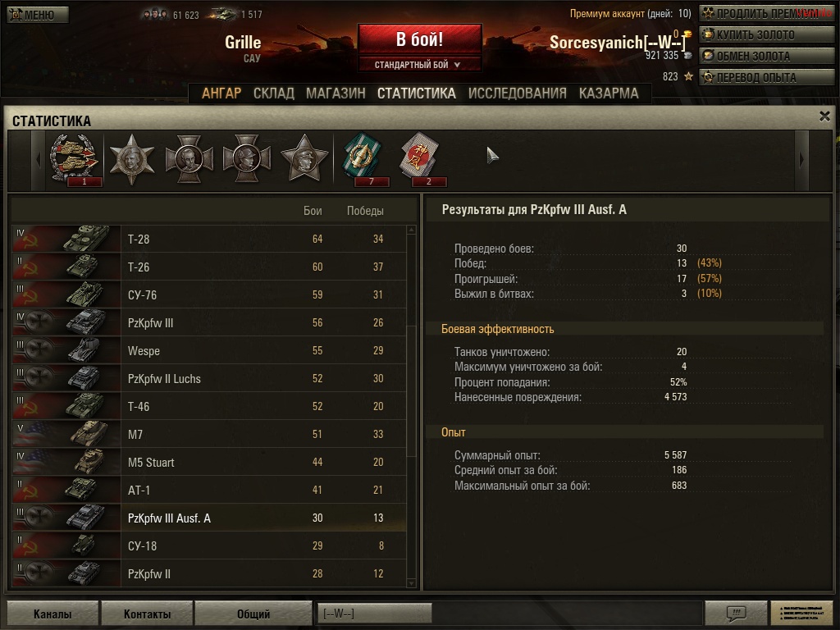This screenshot has width=840, height=630.
Task: Click the chat input field
Action: pyautogui.click(x=509, y=613)
